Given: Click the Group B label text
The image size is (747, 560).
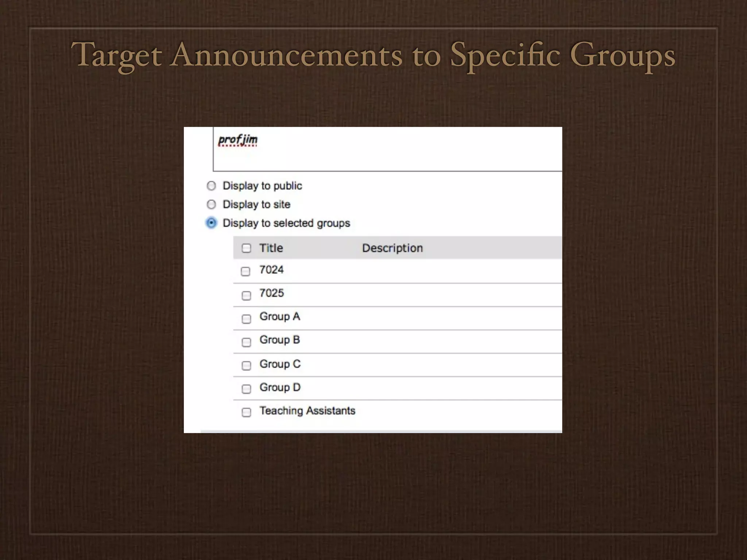Looking at the screenshot, I should tap(280, 340).
